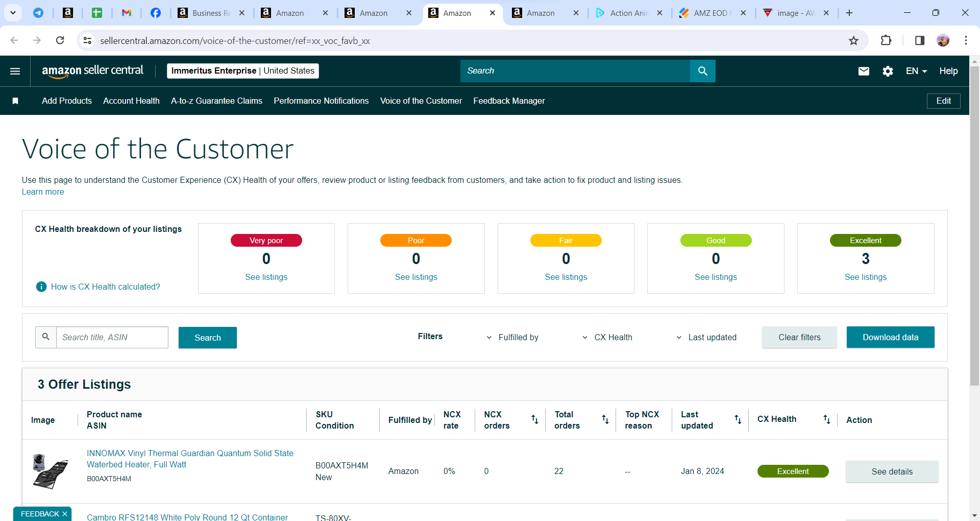The height and width of the screenshot is (521, 980).
Task: Reload the page
Action: (60, 40)
